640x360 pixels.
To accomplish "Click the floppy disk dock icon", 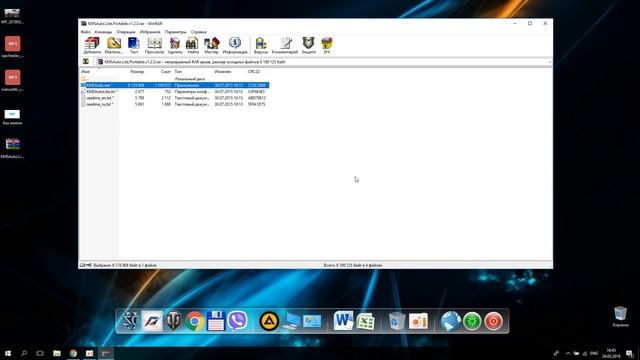I will (x=216, y=321).
